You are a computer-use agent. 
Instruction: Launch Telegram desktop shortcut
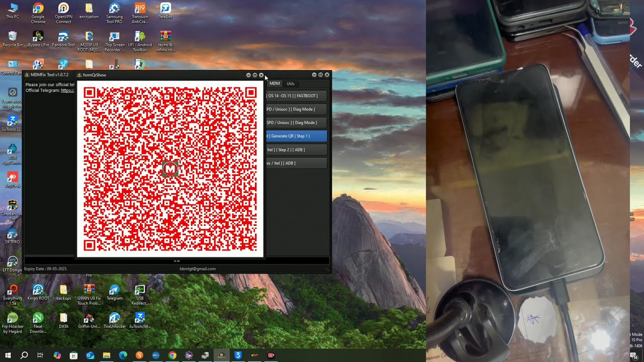click(114, 293)
